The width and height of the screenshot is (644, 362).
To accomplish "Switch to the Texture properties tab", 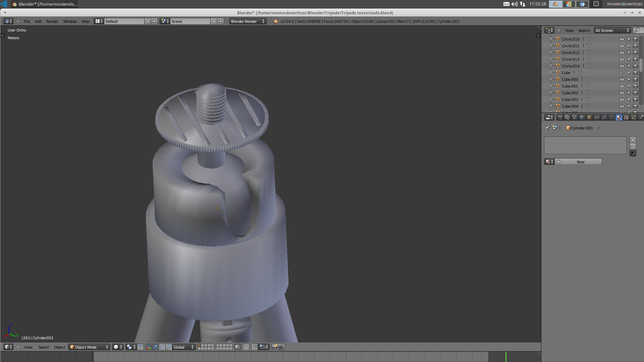I will [x=626, y=117].
